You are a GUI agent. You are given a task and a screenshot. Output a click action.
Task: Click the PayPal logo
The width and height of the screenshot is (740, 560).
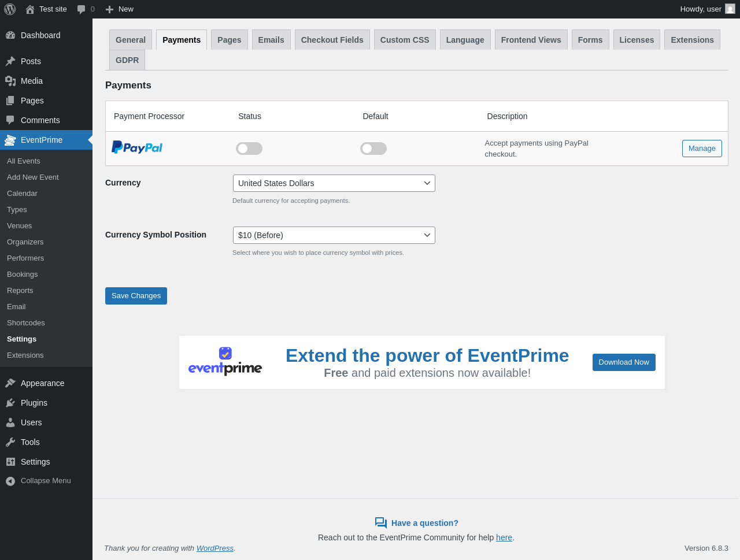pos(137,148)
